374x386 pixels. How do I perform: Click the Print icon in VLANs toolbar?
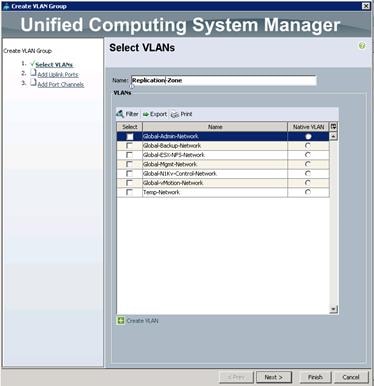pos(175,115)
